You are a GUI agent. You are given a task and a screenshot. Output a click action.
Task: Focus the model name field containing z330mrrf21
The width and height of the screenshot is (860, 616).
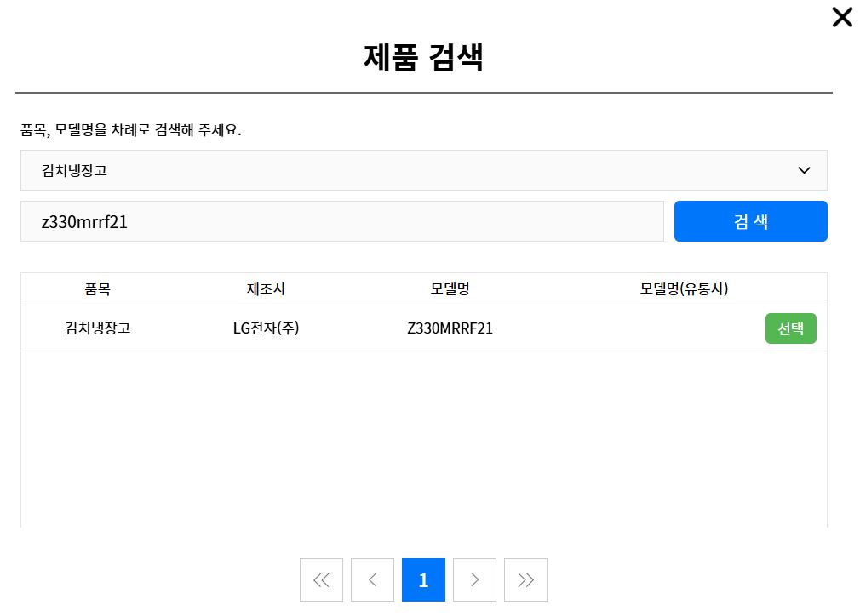pyautogui.click(x=341, y=221)
